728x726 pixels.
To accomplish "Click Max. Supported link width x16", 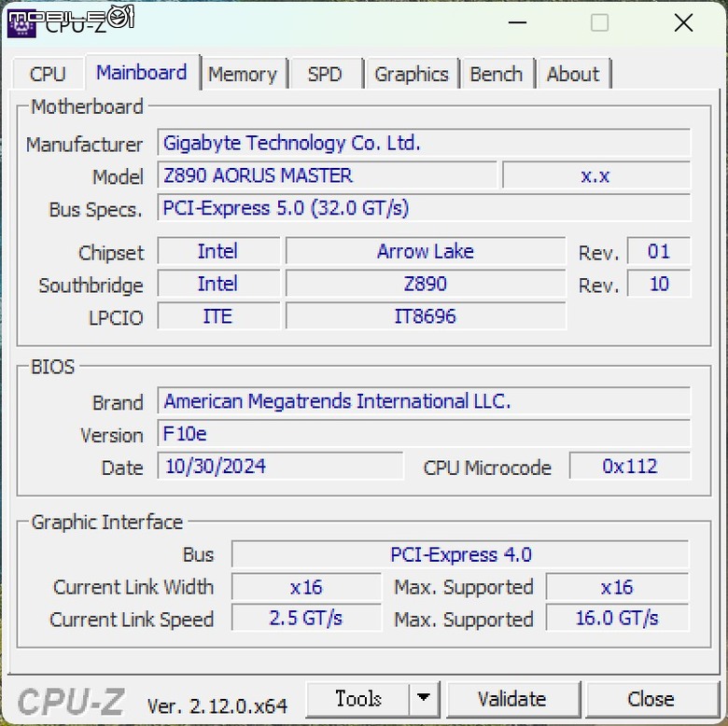I will click(x=617, y=587).
